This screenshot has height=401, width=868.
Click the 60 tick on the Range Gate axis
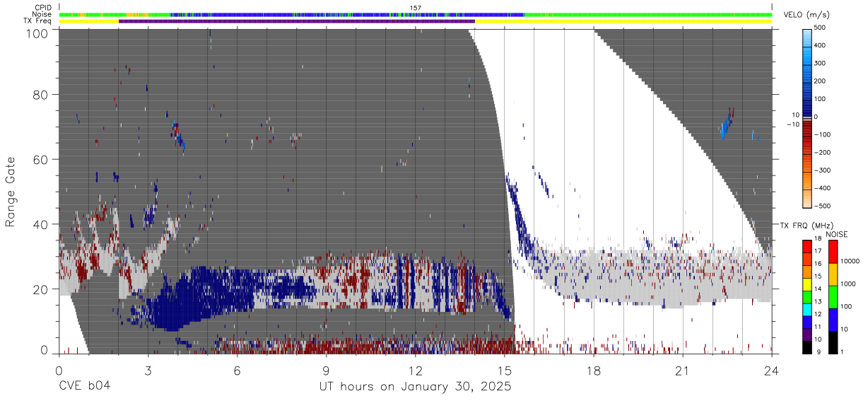(41, 159)
